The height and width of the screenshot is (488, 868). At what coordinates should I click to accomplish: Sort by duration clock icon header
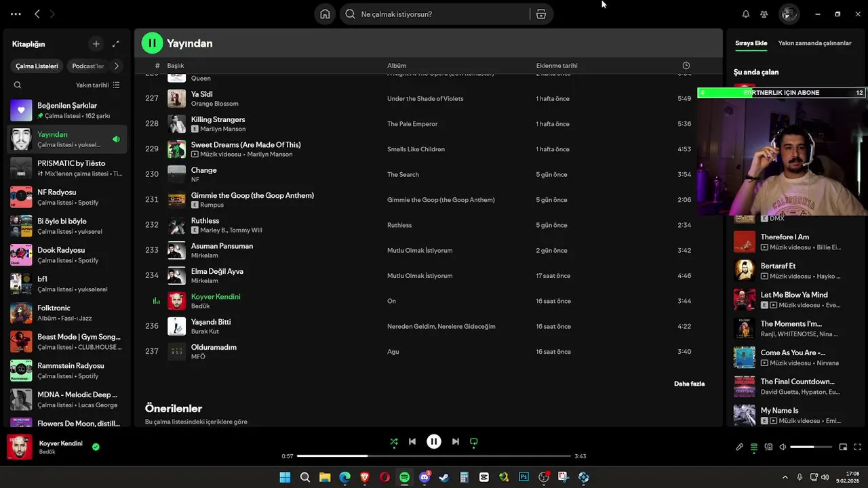686,66
